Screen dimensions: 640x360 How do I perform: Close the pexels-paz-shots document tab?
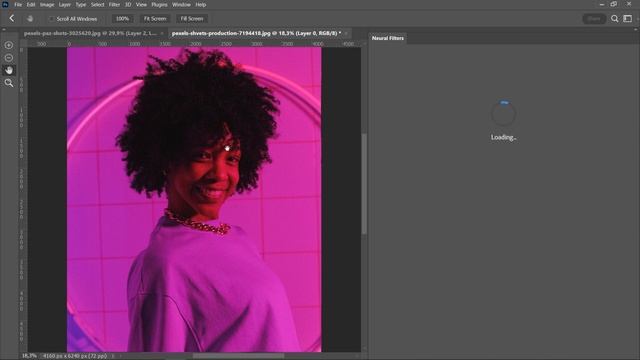(x=162, y=33)
